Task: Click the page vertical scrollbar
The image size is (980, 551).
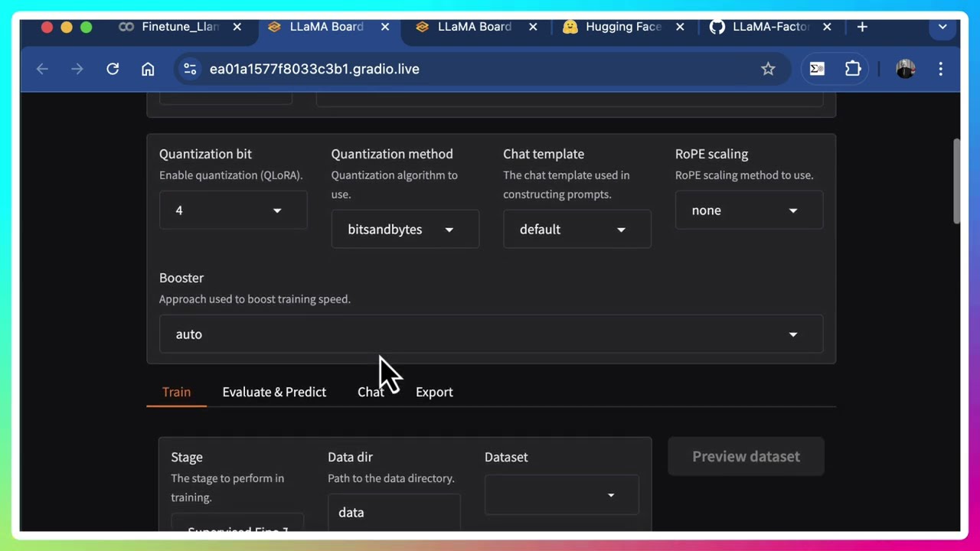Action: pyautogui.click(x=955, y=182)
